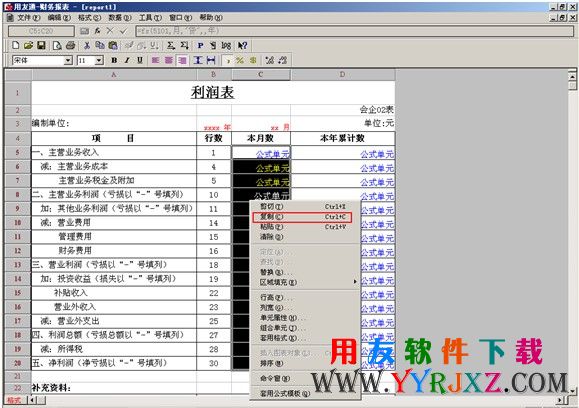Click the blue P toolbar icon
The width and height of the screenshot is (579, 408).
[200, 45]
